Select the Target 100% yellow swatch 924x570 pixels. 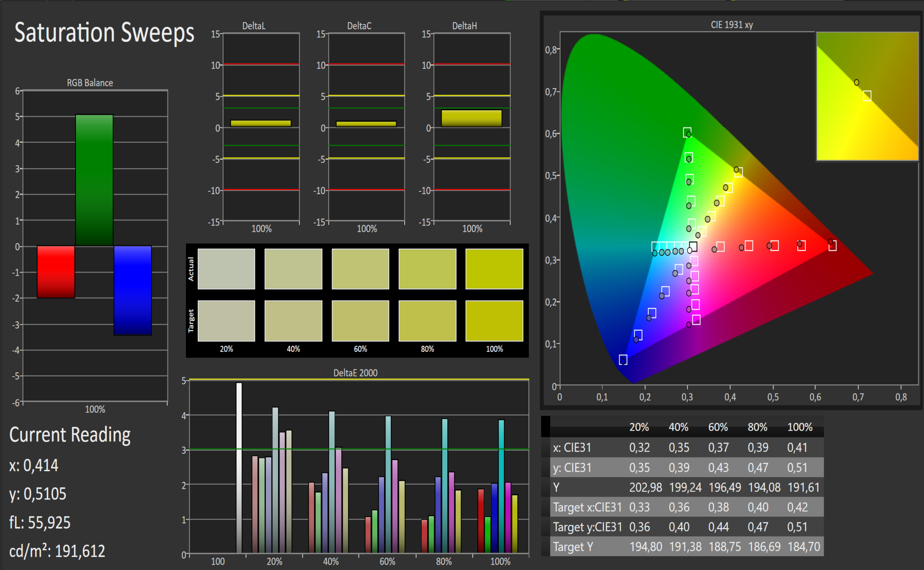[x=494, y=321]
